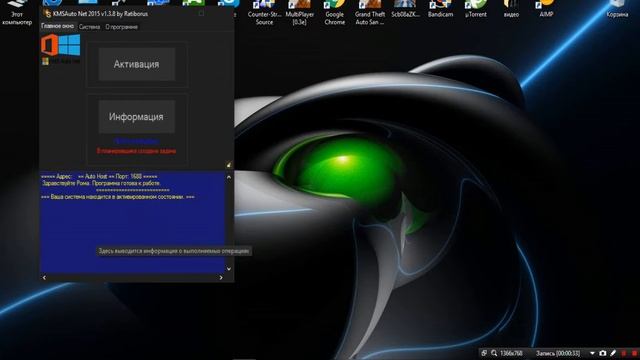Image resolution: width=640 pixels, height=360 pixels.
Task: Select the Grand Theft Auto San desktop shortcut
Action: click(370, 13)
